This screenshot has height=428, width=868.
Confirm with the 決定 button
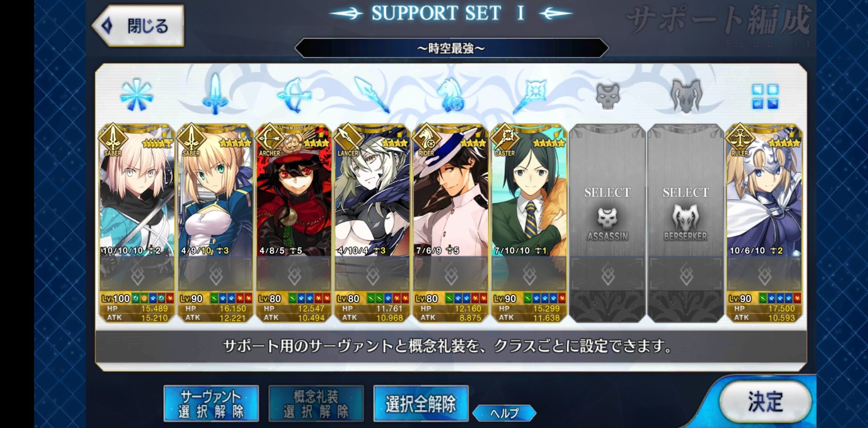(x=765, y=402)
